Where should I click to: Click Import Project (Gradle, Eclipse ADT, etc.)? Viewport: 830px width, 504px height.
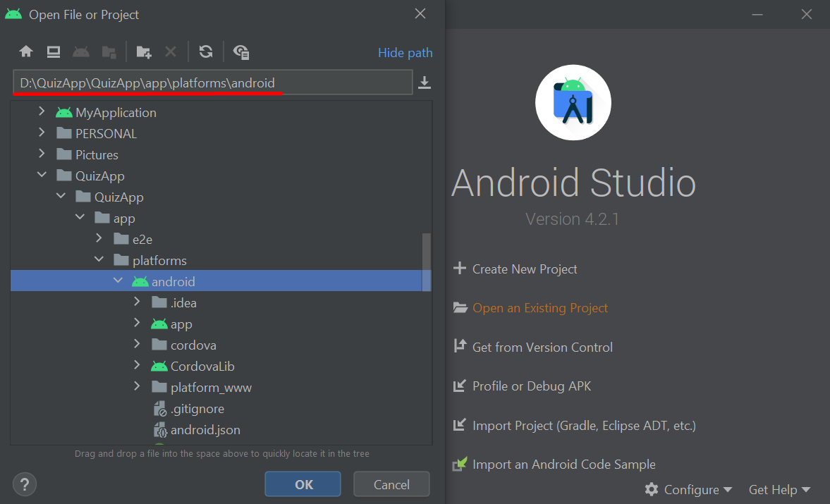pyautogui.click(x=574, y=425)
